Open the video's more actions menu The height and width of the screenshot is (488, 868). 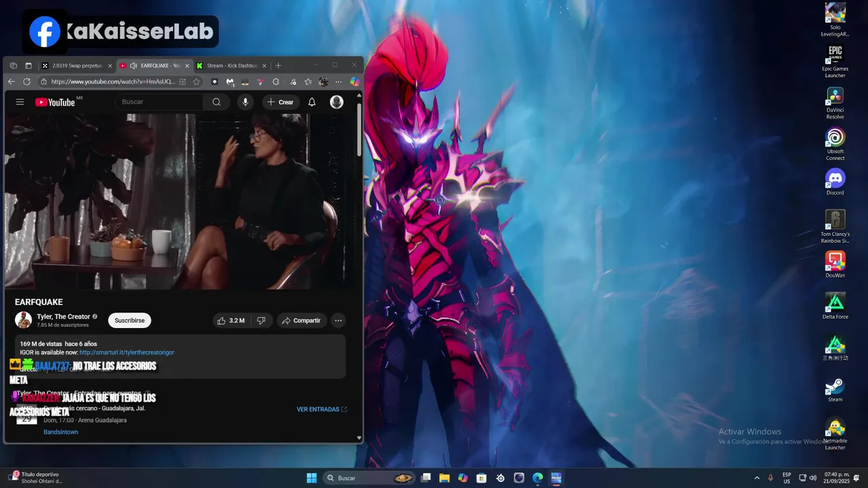coord(338,321)
